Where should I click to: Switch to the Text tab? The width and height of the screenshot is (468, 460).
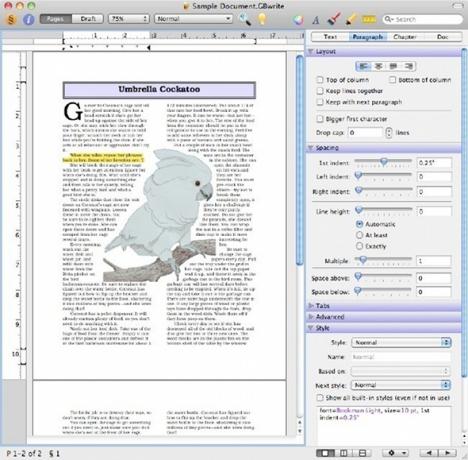(330, 37)
